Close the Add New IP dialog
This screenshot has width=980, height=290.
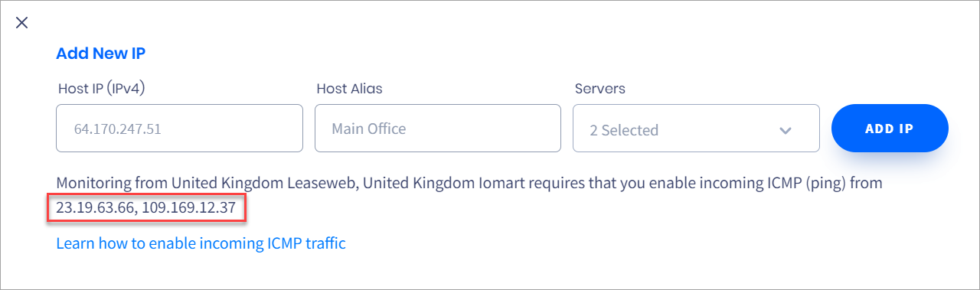click(x=22, y=22)
